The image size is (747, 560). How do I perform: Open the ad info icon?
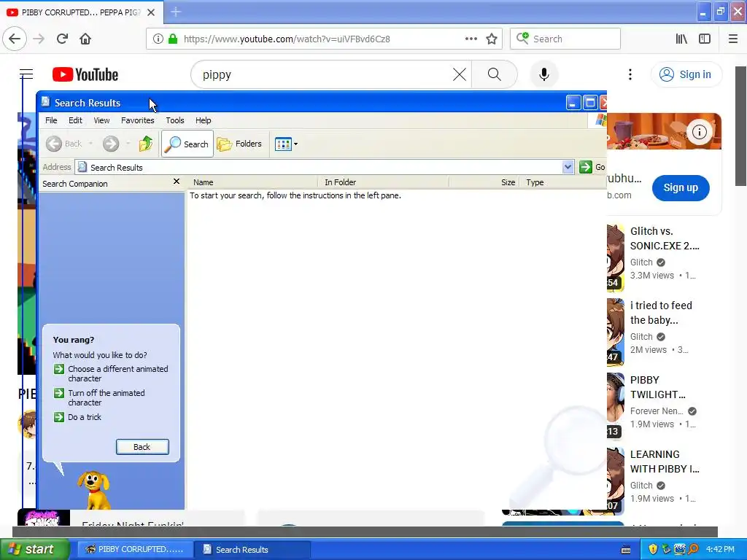pos(700,132)
